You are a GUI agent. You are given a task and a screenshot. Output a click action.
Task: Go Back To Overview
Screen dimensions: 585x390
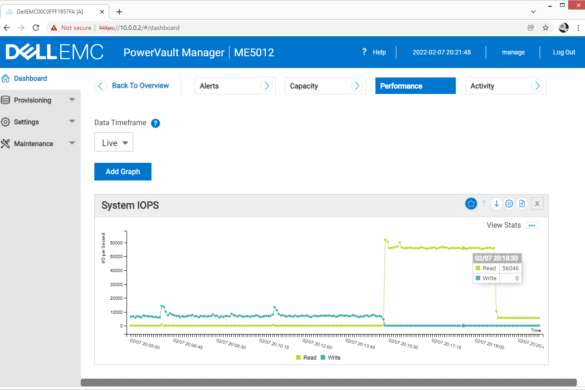(x=140, y=85)
